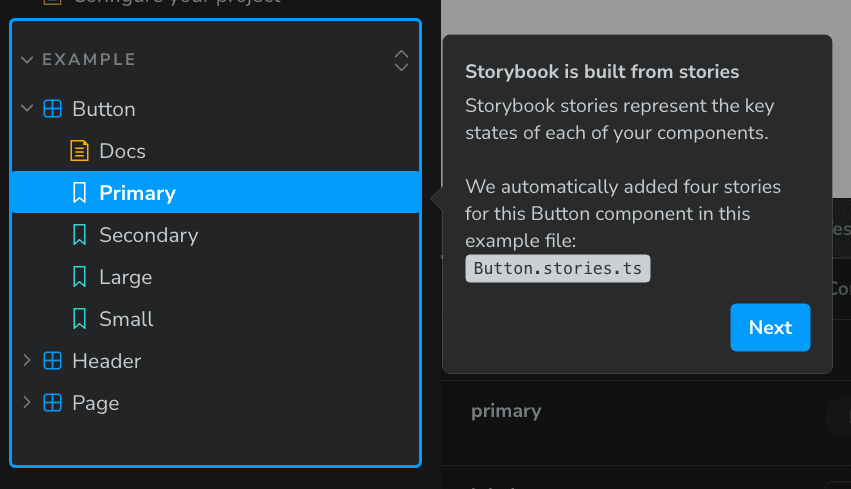Screen dimensions: 851x489
Task: Click the Next button in the tooltip
Action: 770,327
